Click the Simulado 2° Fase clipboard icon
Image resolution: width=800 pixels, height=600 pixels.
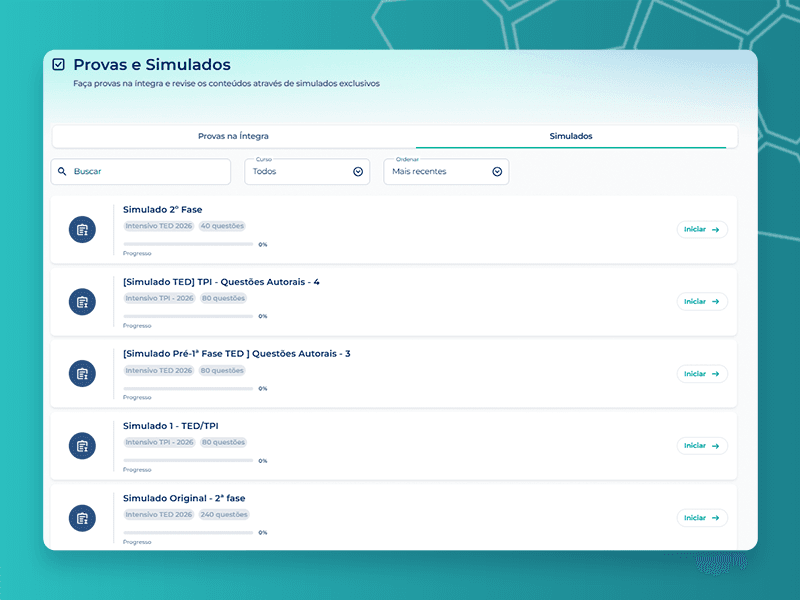click(x=82, y=230)
